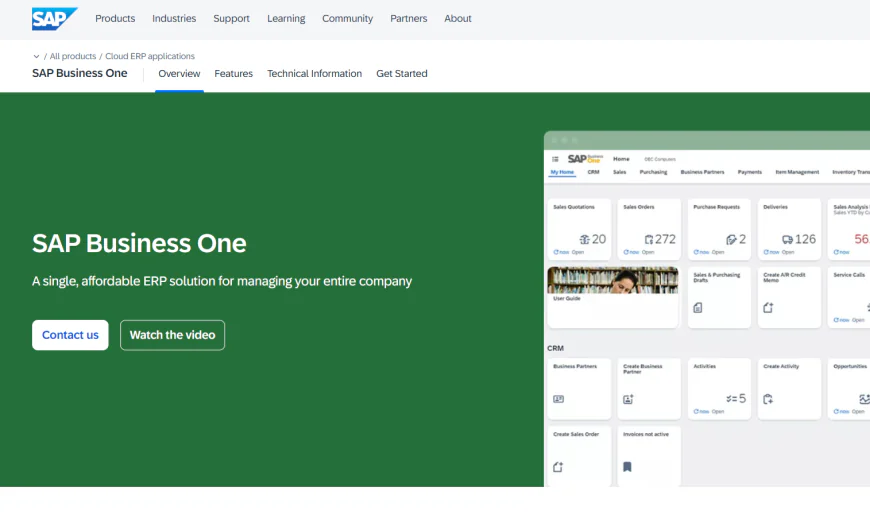Click the SAP Business One logo in dashboard
Screen dimensions: 870x518
coord(585,159)
